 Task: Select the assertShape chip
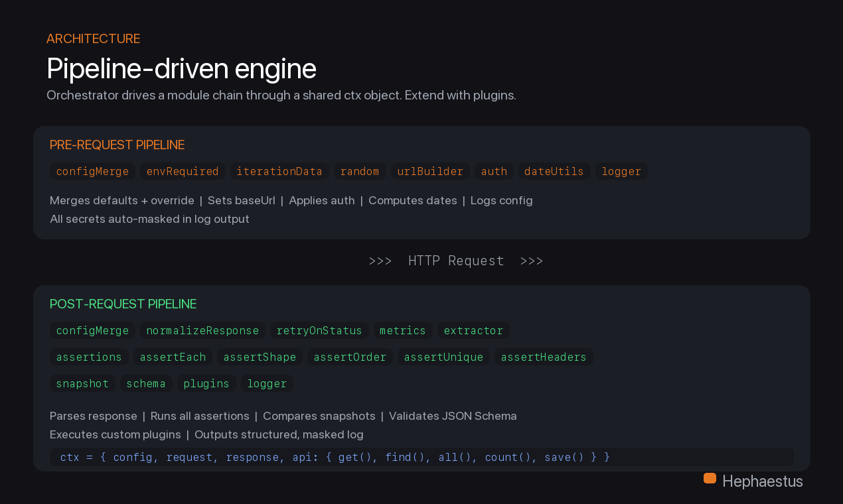tap(260, 357)
